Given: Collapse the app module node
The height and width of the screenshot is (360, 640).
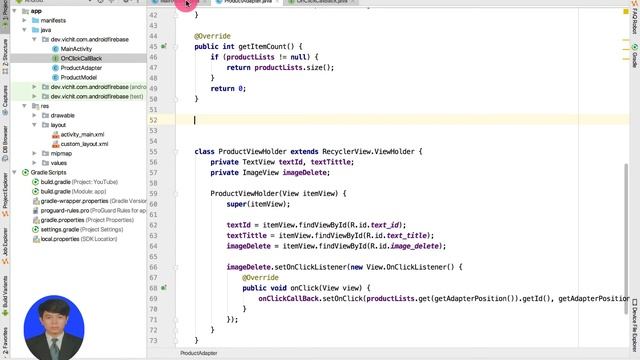Looking at the screenshot, I should point(15,11).
